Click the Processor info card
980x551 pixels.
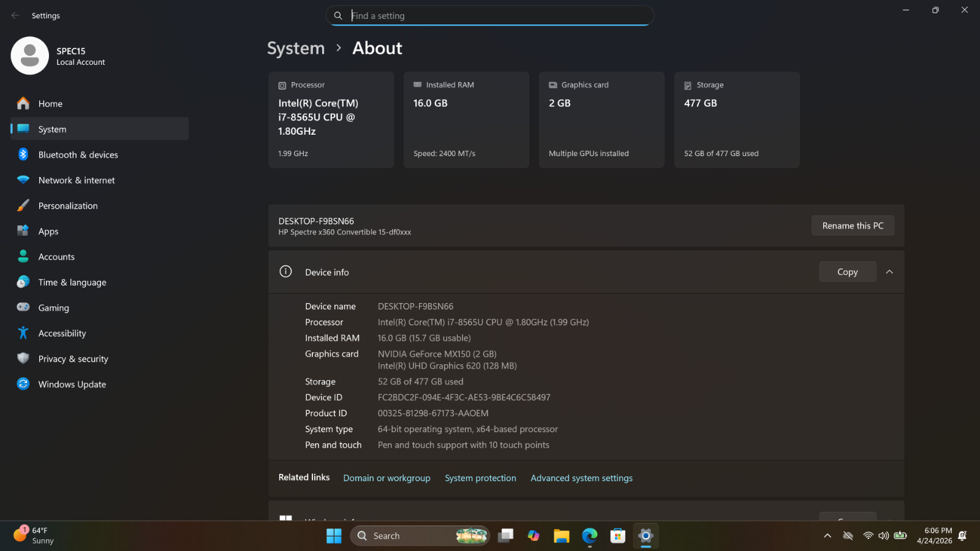point(331,120)
